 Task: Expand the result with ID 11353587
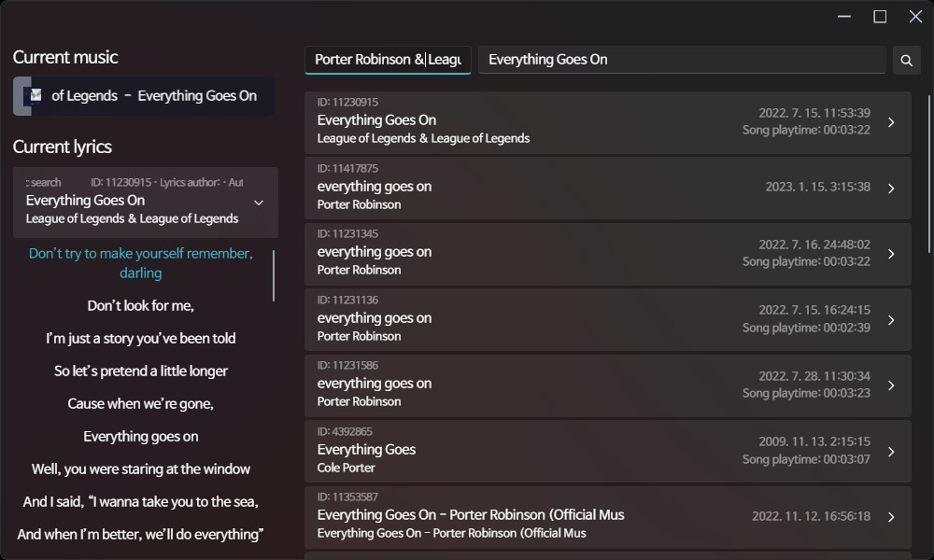click(891, 516)
